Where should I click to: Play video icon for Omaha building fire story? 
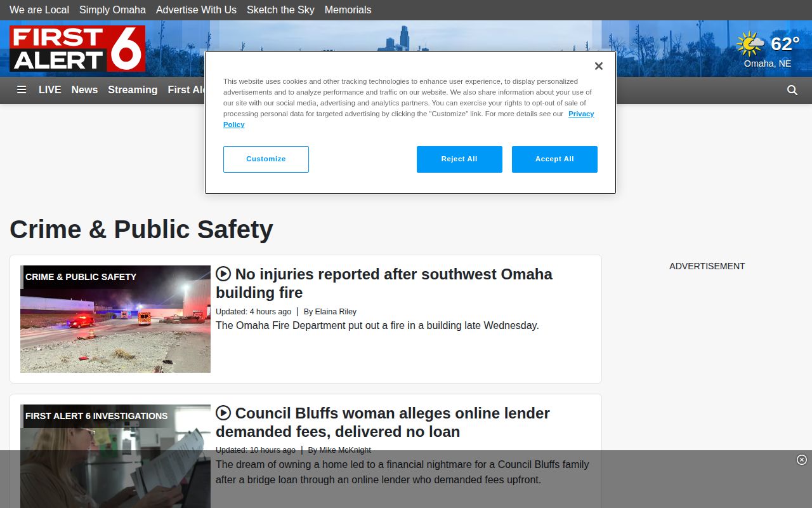(x=223, y=274)
